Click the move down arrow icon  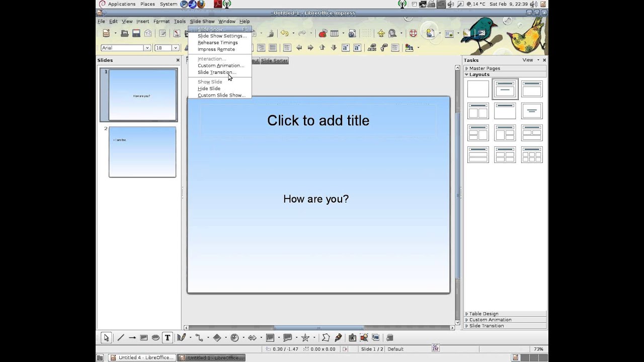333,48
